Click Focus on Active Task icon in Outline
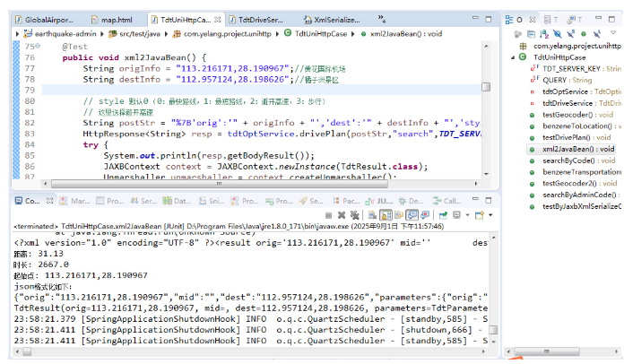624x364 pixels. 517,34
